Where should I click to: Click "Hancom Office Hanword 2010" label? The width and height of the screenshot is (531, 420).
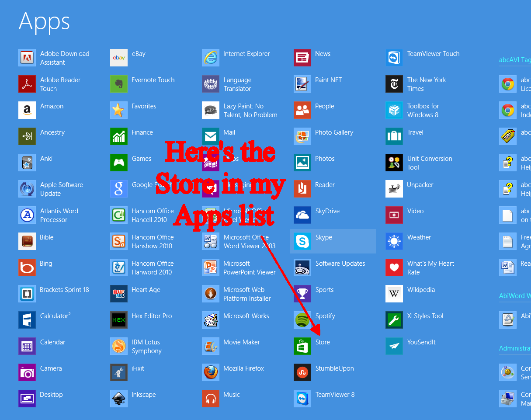(x=153, y=268)
